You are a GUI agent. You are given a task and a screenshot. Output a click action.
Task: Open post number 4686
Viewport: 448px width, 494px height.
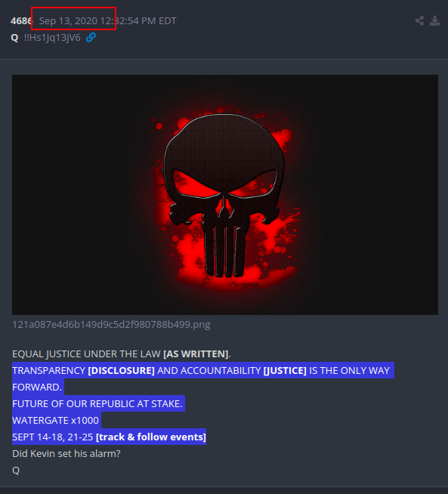[x=21, y=21]
